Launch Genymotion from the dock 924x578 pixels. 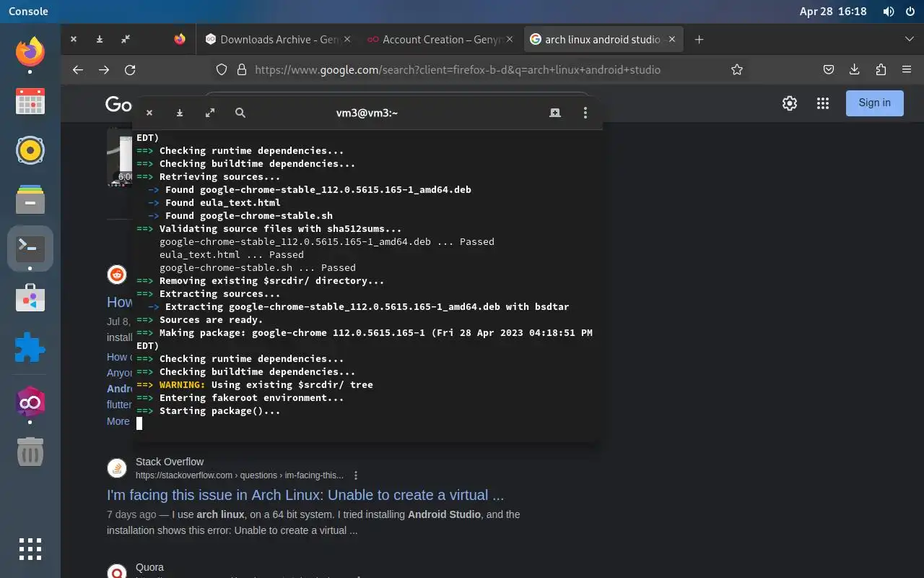(30, 402)
